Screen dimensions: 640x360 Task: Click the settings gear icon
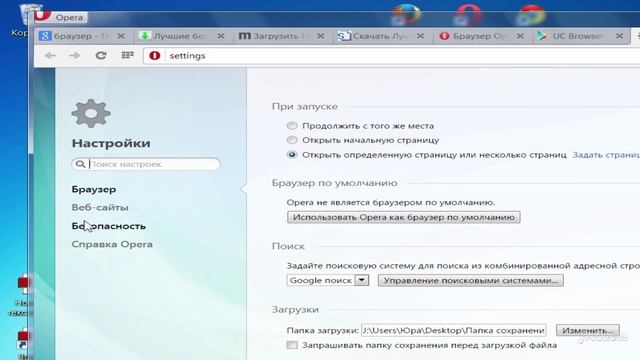(91, 113)
